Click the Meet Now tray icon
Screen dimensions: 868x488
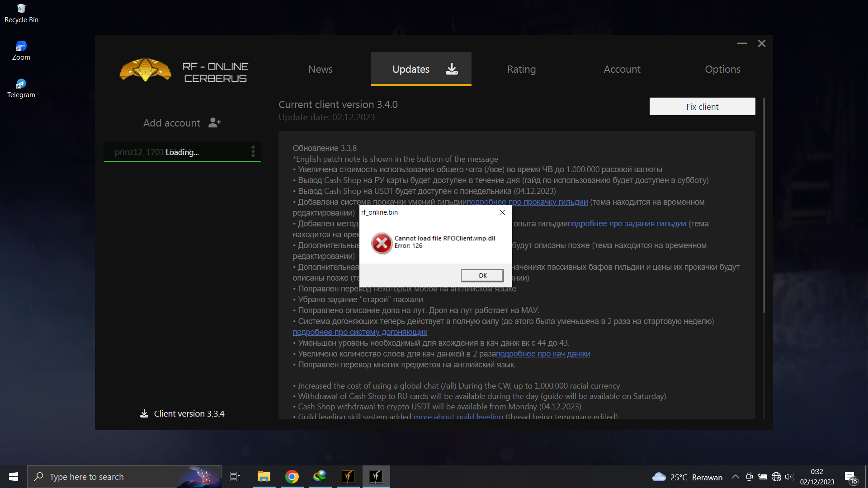coord(749,477)
